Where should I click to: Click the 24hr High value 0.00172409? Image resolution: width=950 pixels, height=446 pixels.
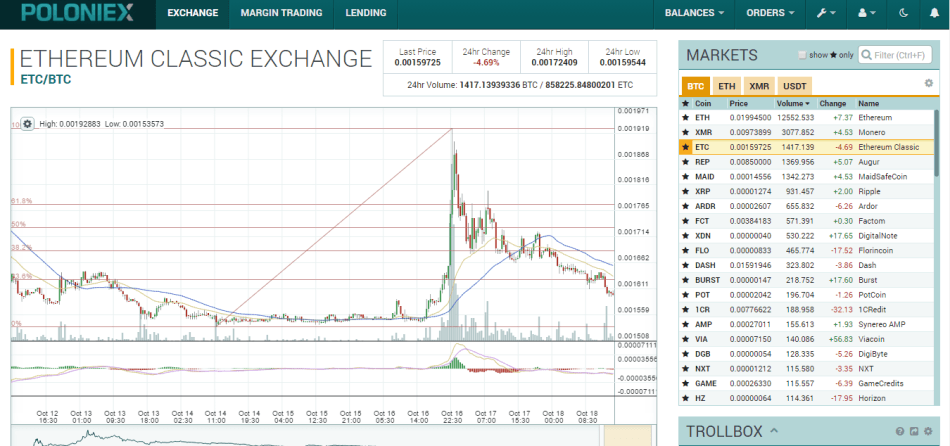coord(554,62)
